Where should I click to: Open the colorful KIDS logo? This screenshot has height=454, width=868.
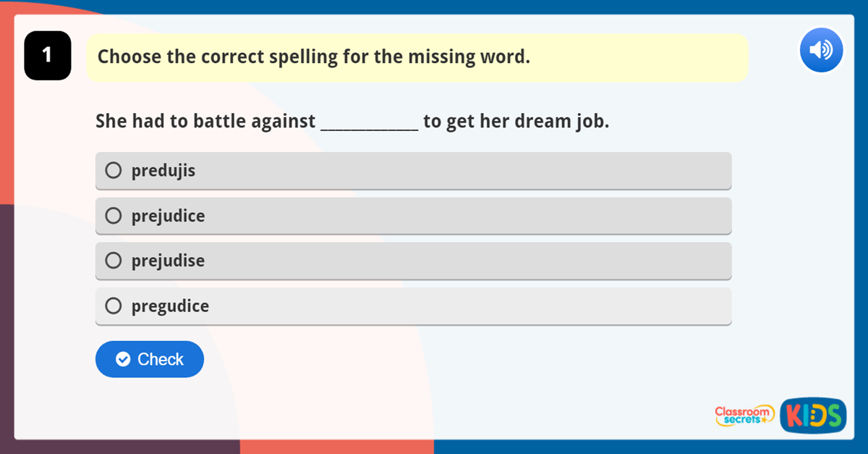(813, 415)
